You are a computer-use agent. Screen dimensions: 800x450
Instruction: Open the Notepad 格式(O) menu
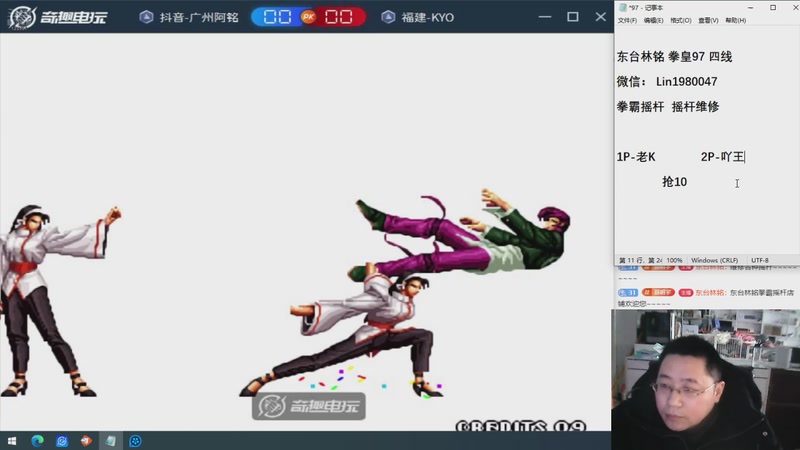tap(681, 20)
